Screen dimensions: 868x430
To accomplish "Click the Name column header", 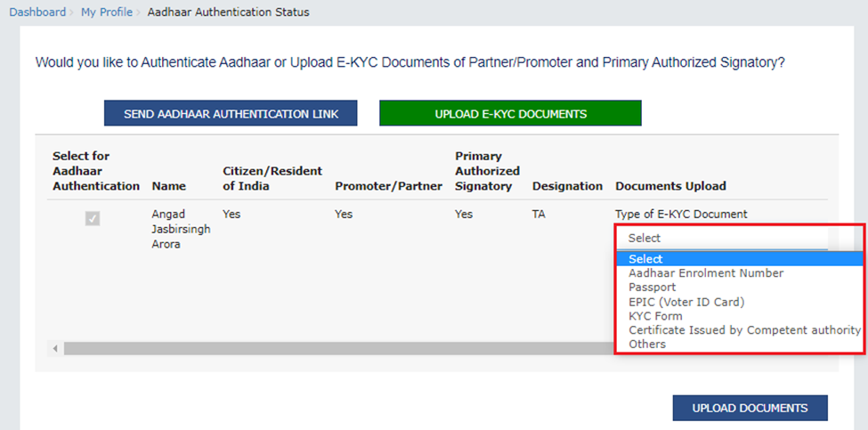I will coord(169,186).
